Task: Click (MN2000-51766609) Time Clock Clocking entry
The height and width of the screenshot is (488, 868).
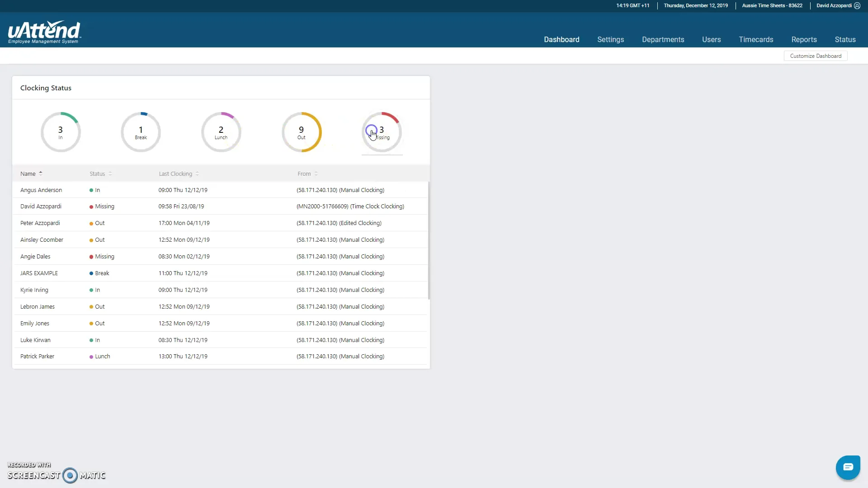Action: click(350, 206)
